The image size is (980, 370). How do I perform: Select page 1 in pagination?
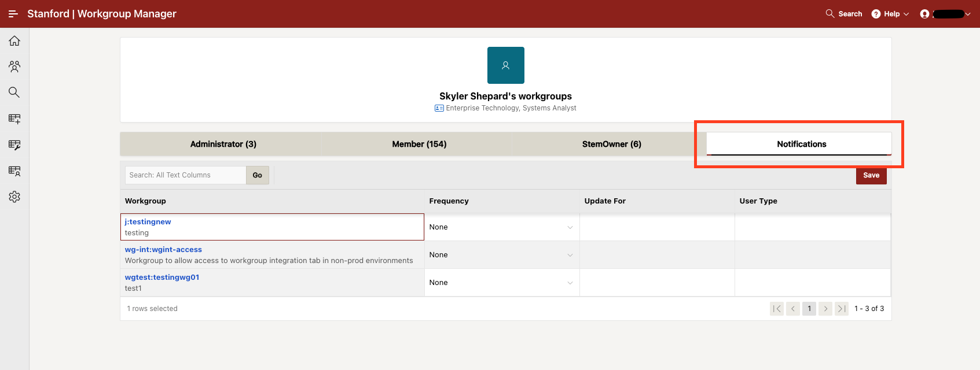click(x=809, y=309)
